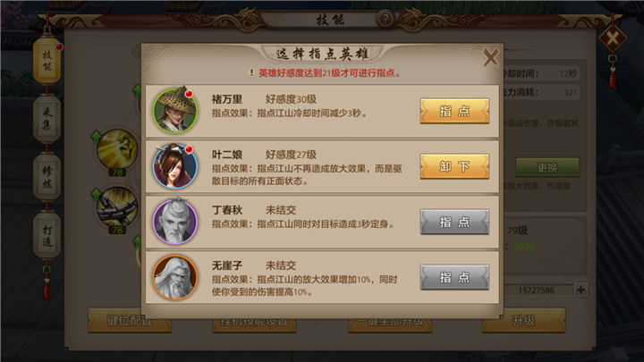Screen dimensions: 644x362
Task: Select the chain skill icon level 78
Action: (117, 207)
